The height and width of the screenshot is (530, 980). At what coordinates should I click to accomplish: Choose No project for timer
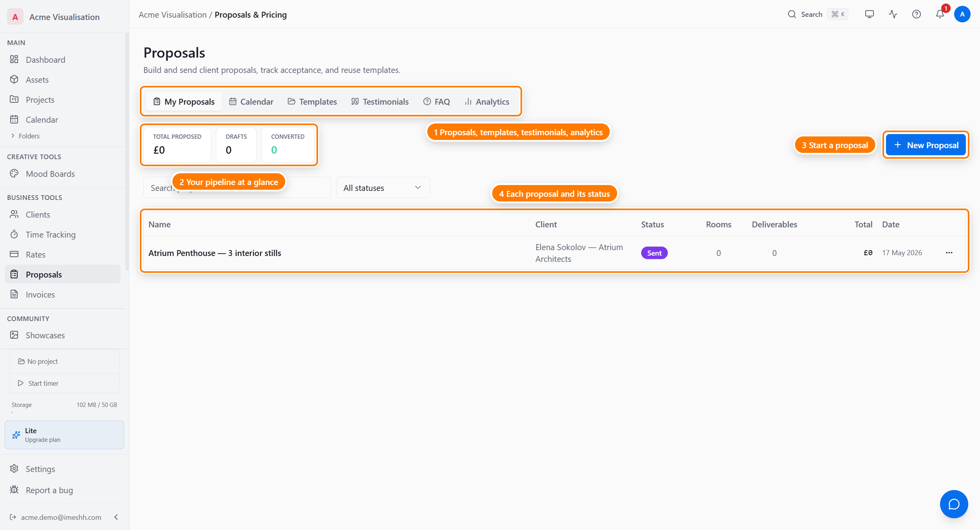[64, 361]
